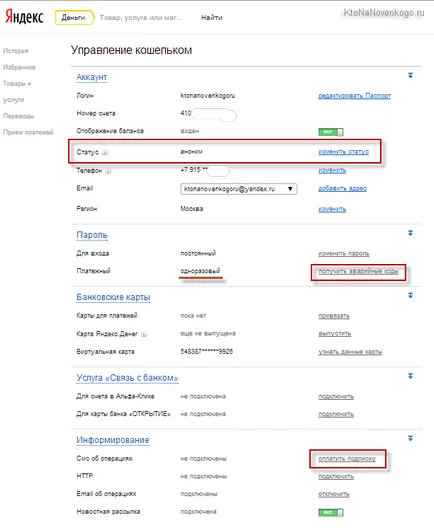Click подключить link for HTTP notifications
Viewport: 434px width, 528px height.
(336, 476)
